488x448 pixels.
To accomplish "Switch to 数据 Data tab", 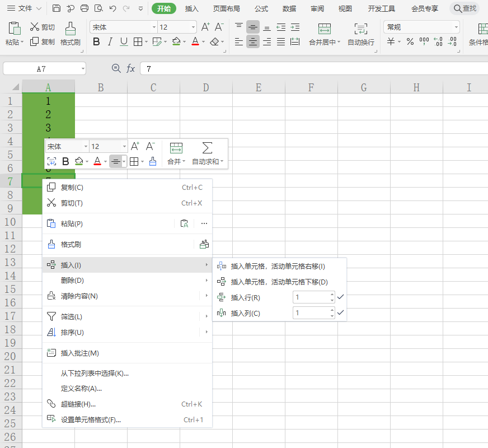I will pyautogui.click(x=289, y=8).
